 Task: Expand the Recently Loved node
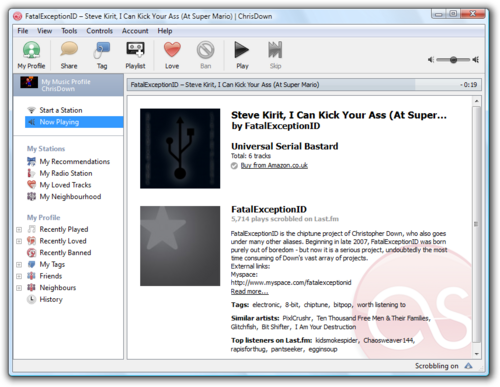(x=19, y=241)
